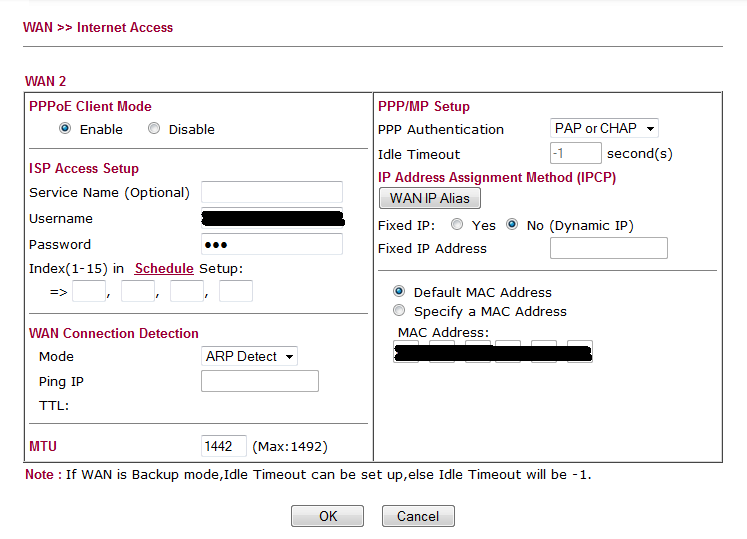Choose Yes for Fixed IP
747x539 pixels.
pos(457,225)
